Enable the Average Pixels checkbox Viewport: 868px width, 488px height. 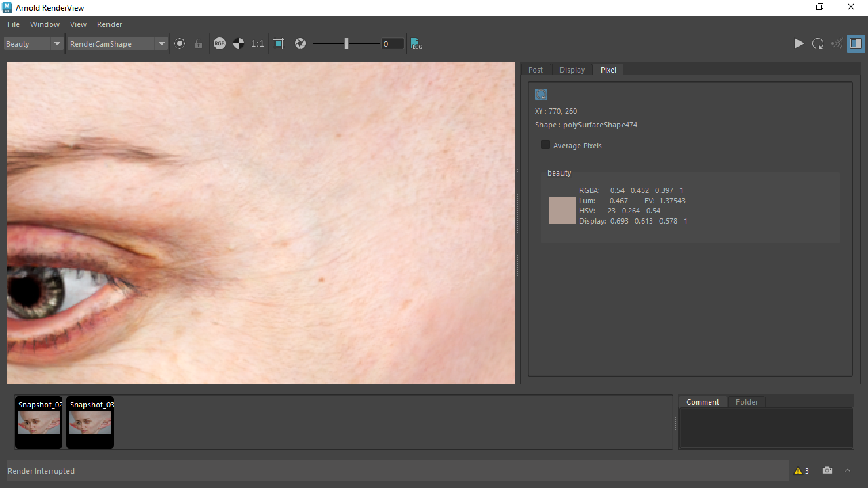point(546,145)
